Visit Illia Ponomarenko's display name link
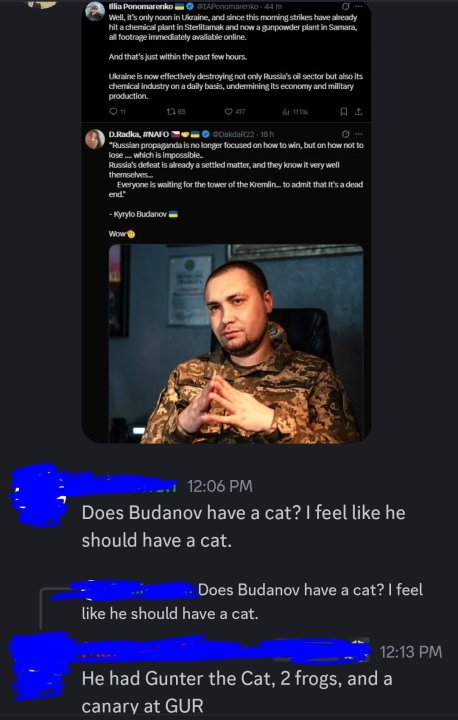Viewport: 458px width, 720px height. 141,7
